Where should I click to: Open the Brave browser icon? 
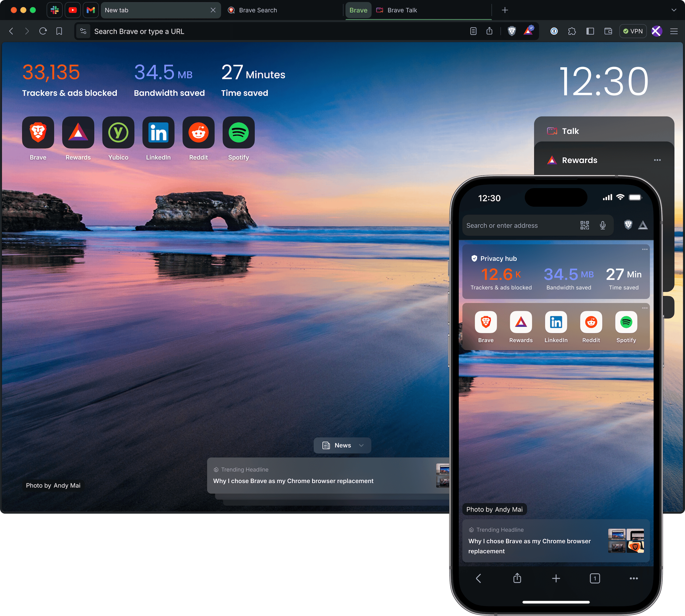(x=38, y=132)
